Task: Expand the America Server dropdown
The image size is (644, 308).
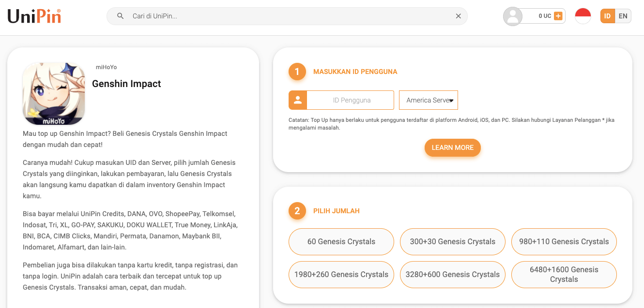Action: [429, 100]
